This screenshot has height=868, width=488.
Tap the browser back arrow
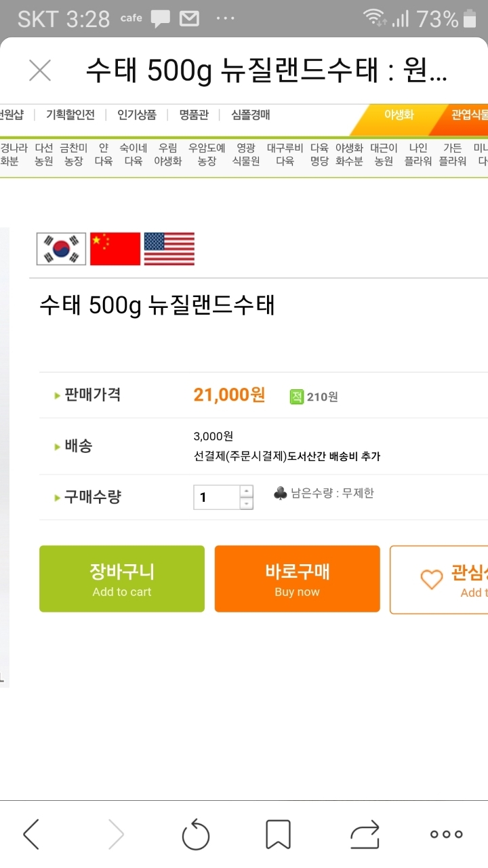pos(31,834)
